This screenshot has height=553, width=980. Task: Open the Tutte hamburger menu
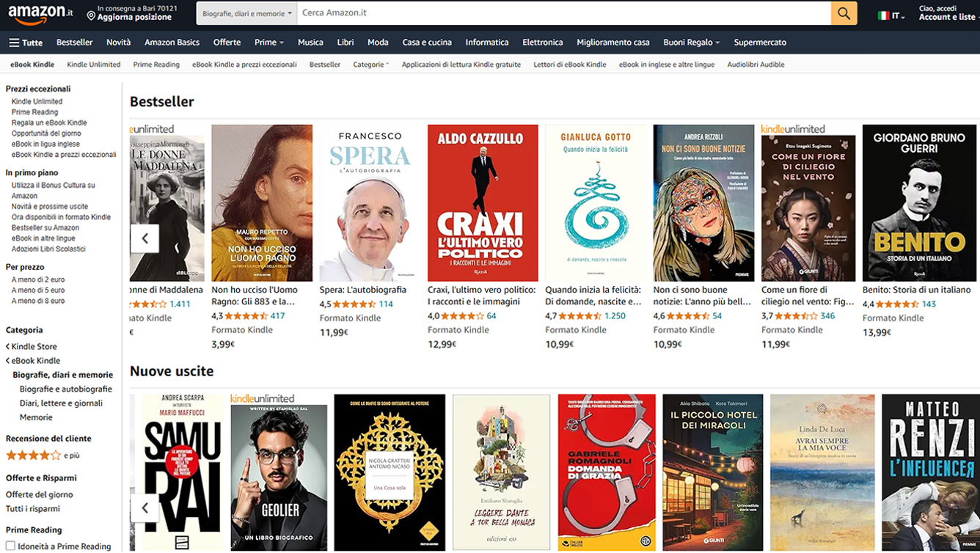click(x=26, y=43)
